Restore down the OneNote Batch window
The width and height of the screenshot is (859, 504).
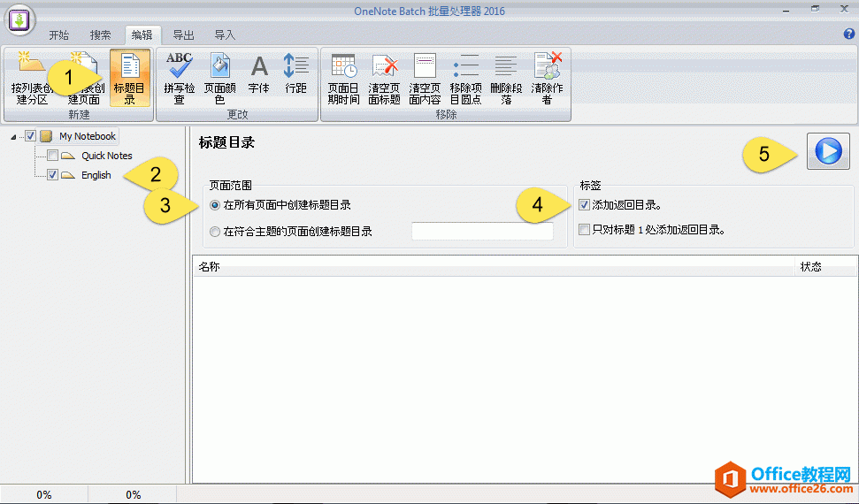[x=815, y=9]
